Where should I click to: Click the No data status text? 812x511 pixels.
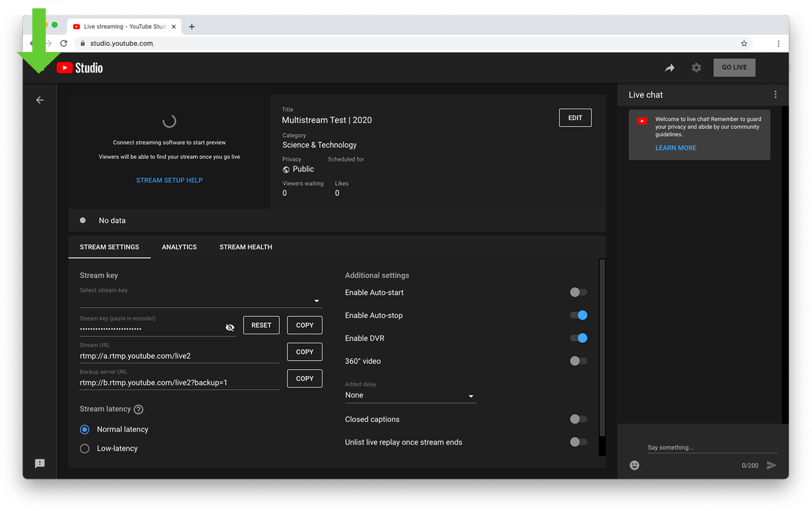pos(112,220)
